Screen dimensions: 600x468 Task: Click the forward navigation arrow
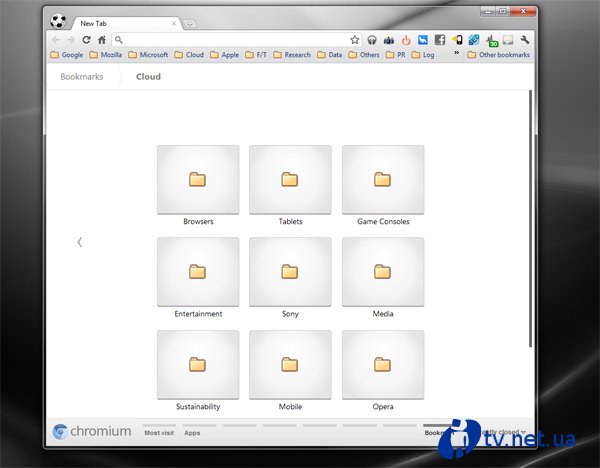click(71, 40)
